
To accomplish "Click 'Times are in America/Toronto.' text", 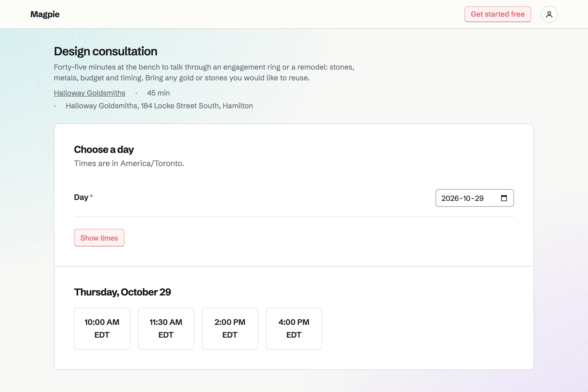I will click(x=129, y=163).
